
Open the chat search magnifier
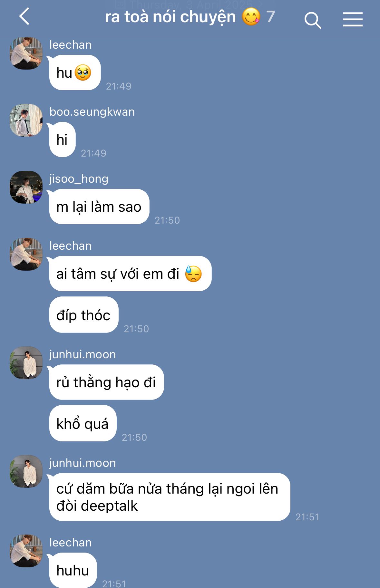[313, 20]
